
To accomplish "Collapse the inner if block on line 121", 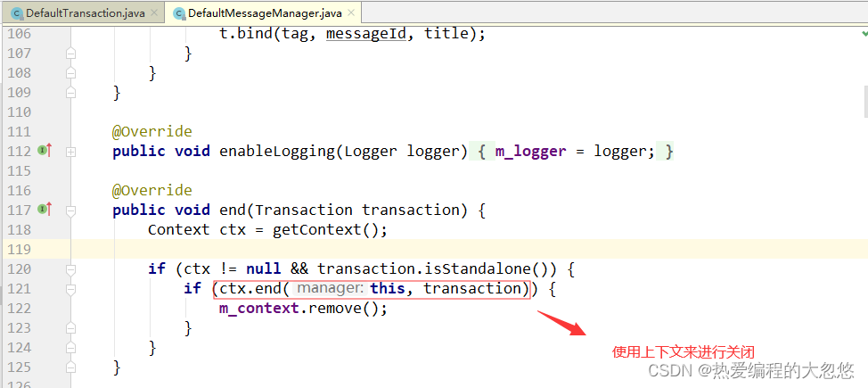I will click(x=70, y=289).
